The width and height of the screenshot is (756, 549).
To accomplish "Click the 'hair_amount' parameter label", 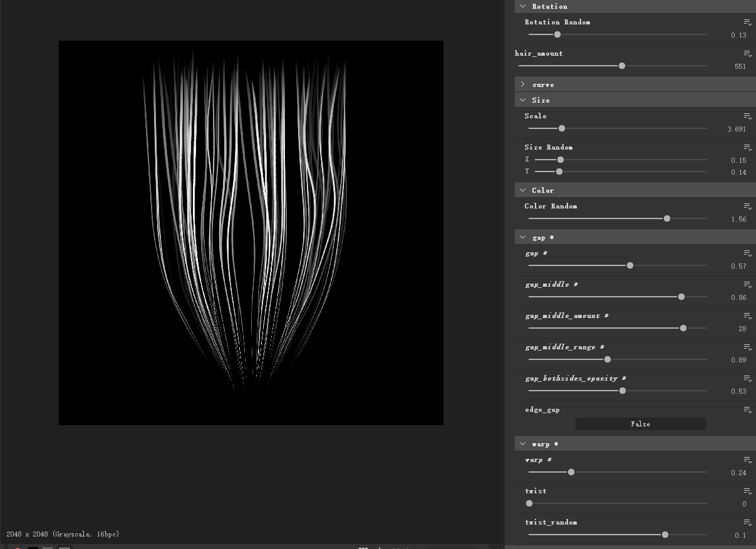I will (x=539, y=53).
